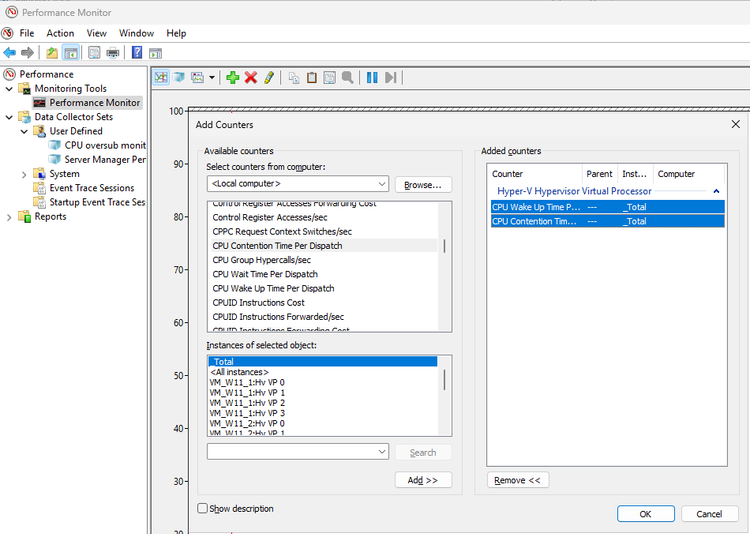Click the pause freeze display icon
Image resolution: width=750 pixels, height=534 pixels.
(x=372, y=77)
